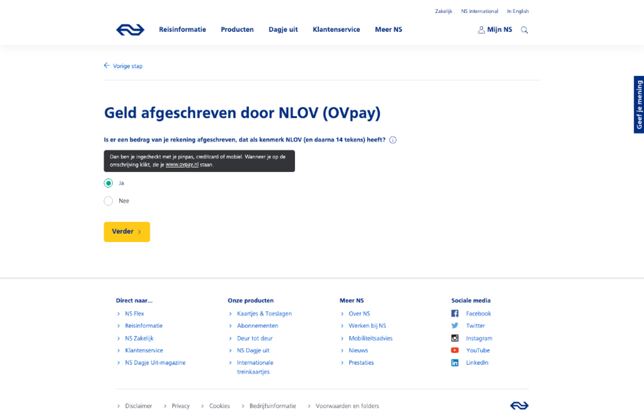The height and width of the screenshot is (419, 644).
Task: Open the Reisinformatie menu
Action: (182, 30)
